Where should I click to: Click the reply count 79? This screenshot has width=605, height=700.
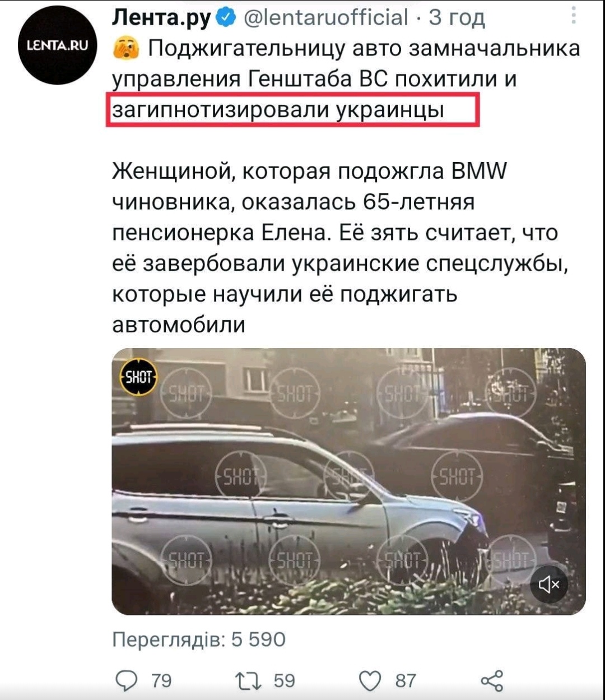tap(161, 680)
